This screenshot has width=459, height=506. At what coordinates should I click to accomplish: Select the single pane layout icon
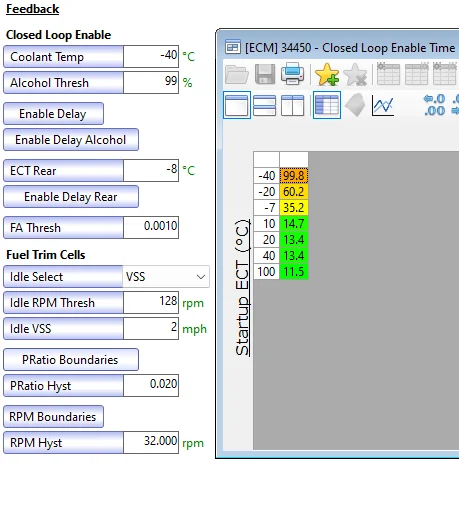click(x=237, y=105)
